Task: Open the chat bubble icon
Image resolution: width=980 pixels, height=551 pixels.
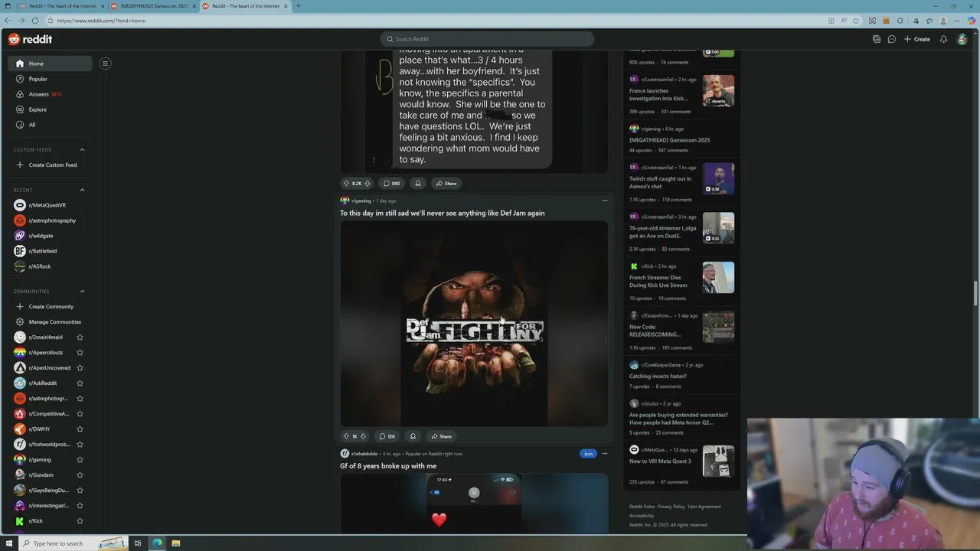Action: click(892, 39)
